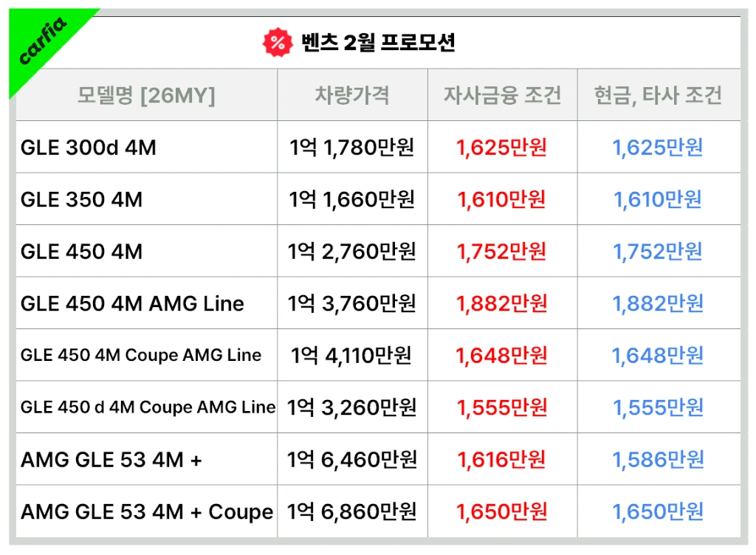
Task: Select the 'AMG GLE 53 4M +' name
Action: [x=111, y=460]
